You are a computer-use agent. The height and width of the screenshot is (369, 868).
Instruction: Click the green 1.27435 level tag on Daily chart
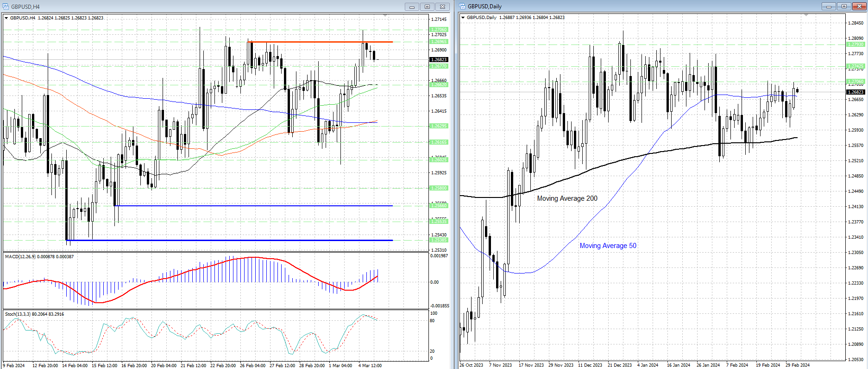click(856, 66)
